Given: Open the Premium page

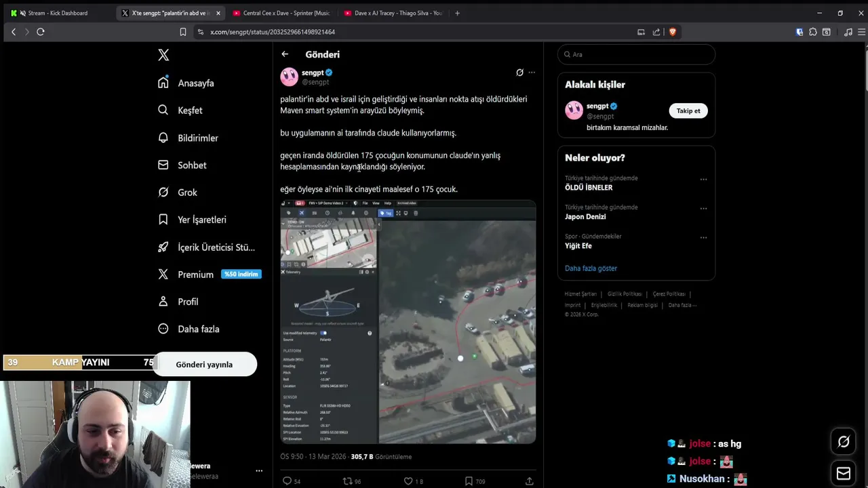Looking at the screenshot, I should pyautogui.click(x=186, y=274).
